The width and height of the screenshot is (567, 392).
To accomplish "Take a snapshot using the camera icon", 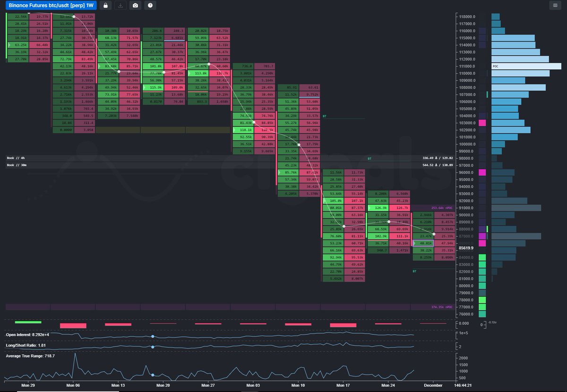I will 135,5.
